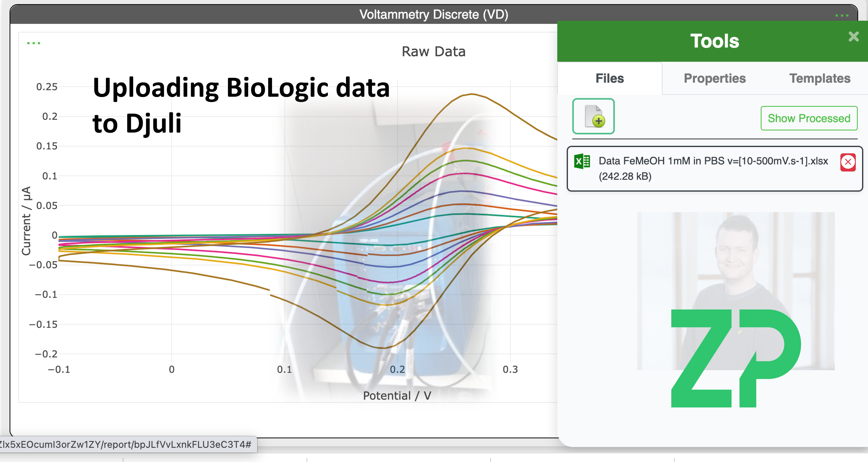Remove the FeMeOH file using the red X icon
This screenshot has height=462, width=868.
[848, 162]
